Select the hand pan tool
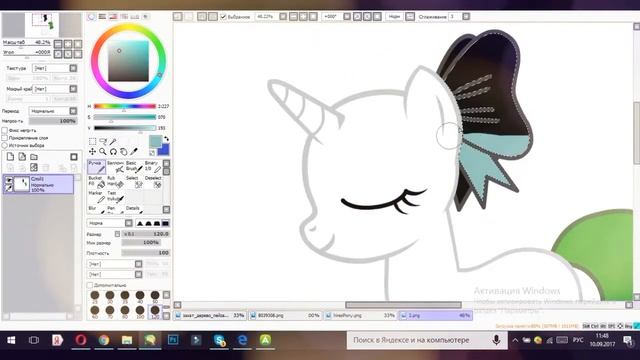The image size is (640, 360). point(123,151)
